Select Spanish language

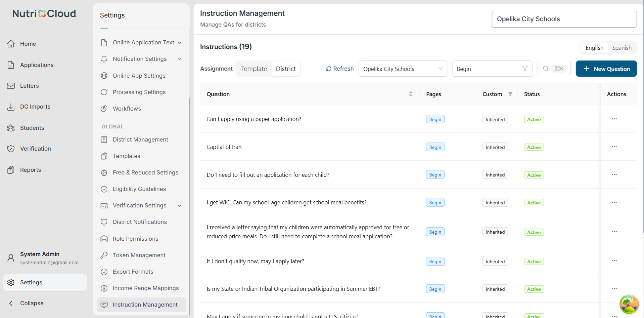coord(622,48)
